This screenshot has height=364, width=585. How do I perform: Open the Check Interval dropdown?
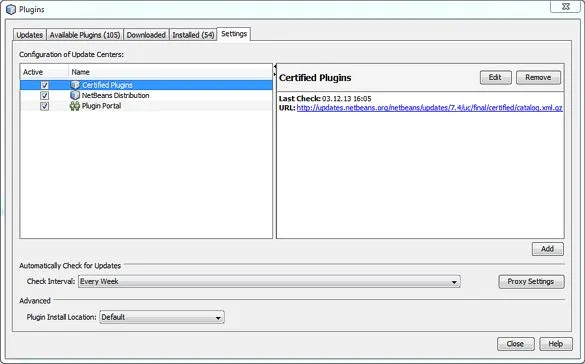(269, 282)
